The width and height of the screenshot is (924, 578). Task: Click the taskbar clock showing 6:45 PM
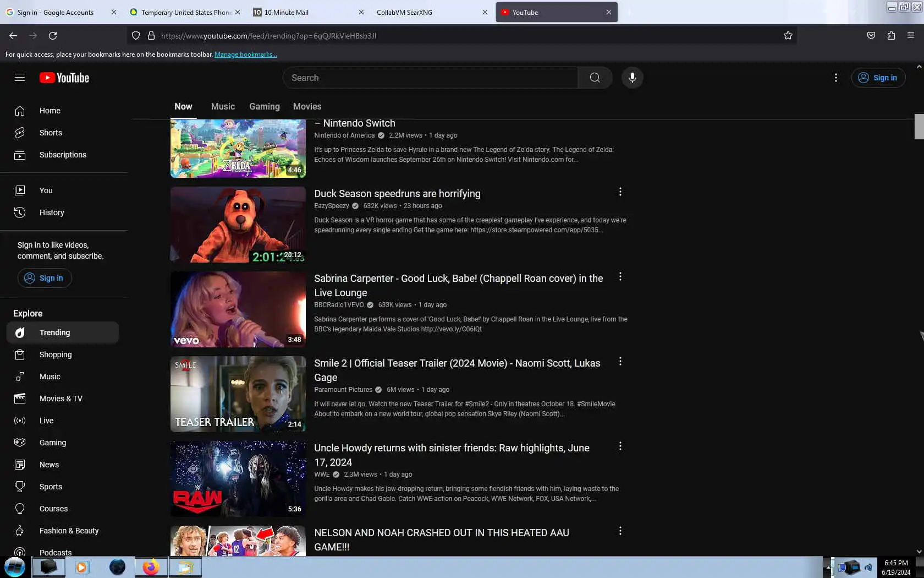pyautogui.click(x=896, y=568)
